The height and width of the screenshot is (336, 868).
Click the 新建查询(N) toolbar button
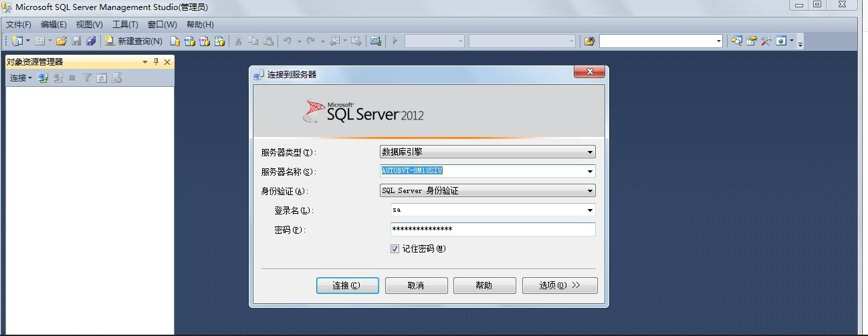coord(134,41)
